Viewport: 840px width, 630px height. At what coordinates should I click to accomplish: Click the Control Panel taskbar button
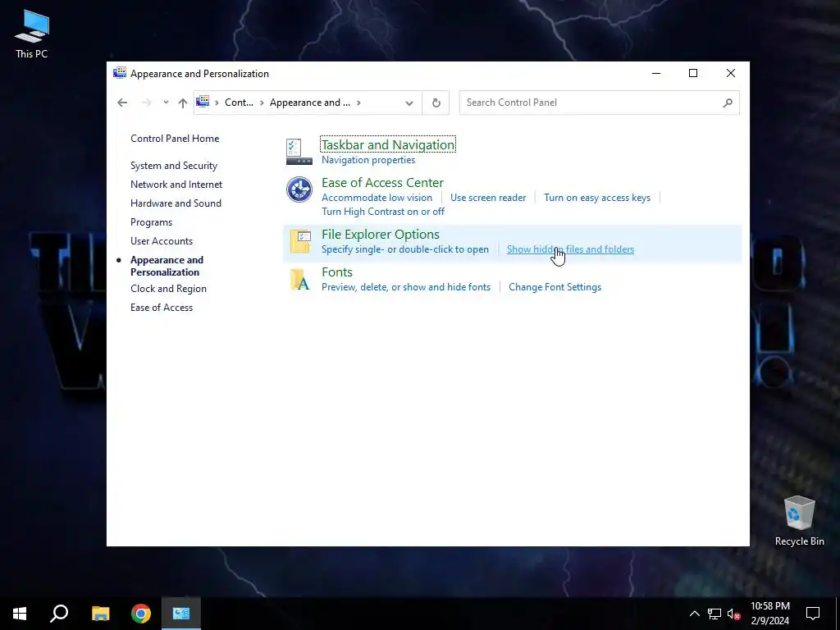click(x=181, y=614)
